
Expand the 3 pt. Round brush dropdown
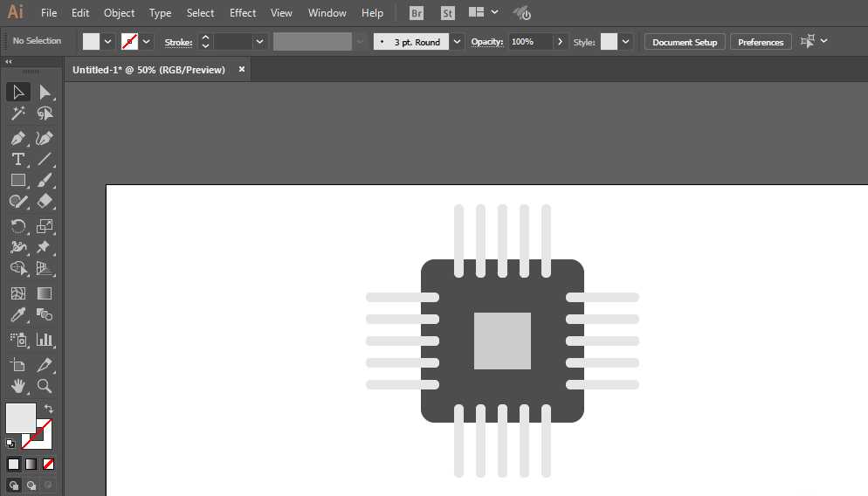(x=457, y=42)
